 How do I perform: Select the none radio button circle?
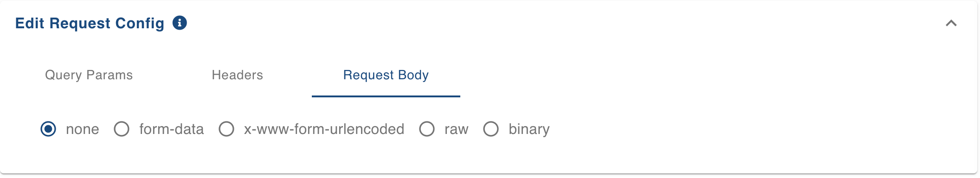[48, 129]
